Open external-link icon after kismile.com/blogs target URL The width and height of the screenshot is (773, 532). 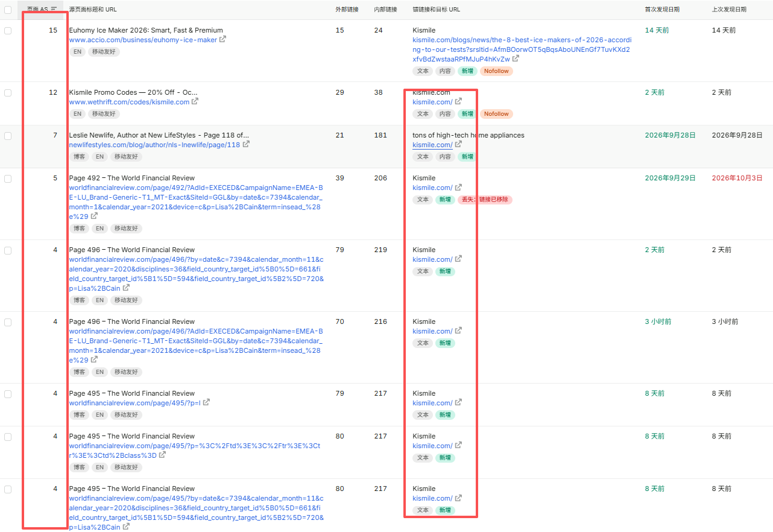click(x=516, y=59)
